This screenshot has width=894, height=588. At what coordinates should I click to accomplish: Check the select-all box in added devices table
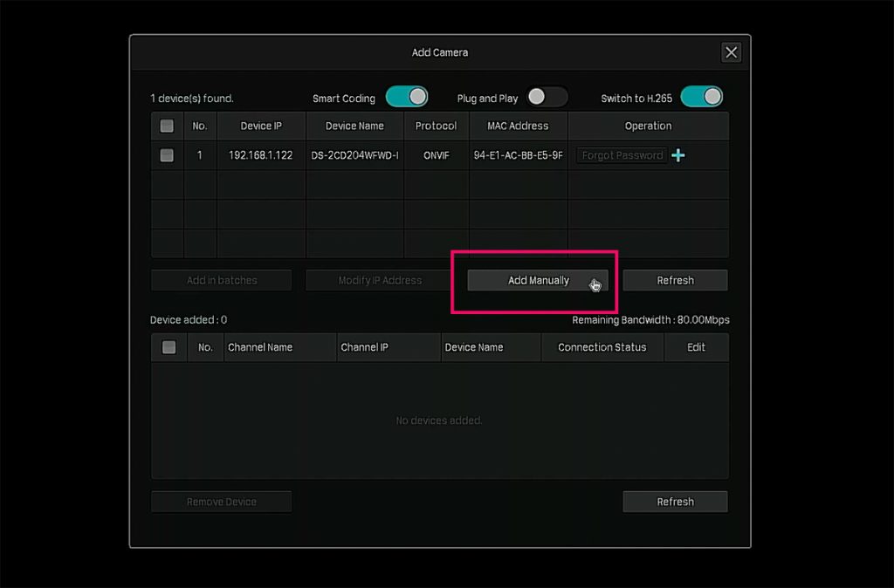click(169, 347)
